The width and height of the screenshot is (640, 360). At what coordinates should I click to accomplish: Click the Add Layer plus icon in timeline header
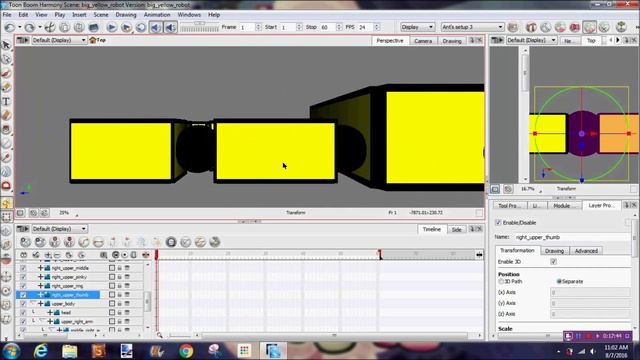tap(48, 255)
